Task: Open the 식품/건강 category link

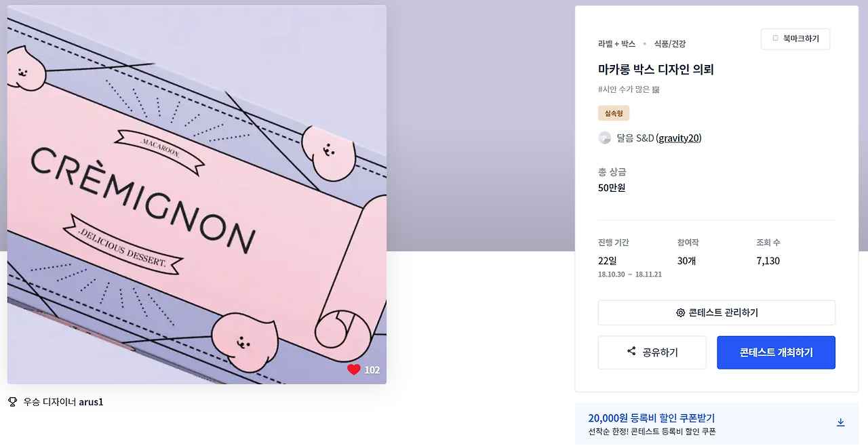Action: coord(670,43)
